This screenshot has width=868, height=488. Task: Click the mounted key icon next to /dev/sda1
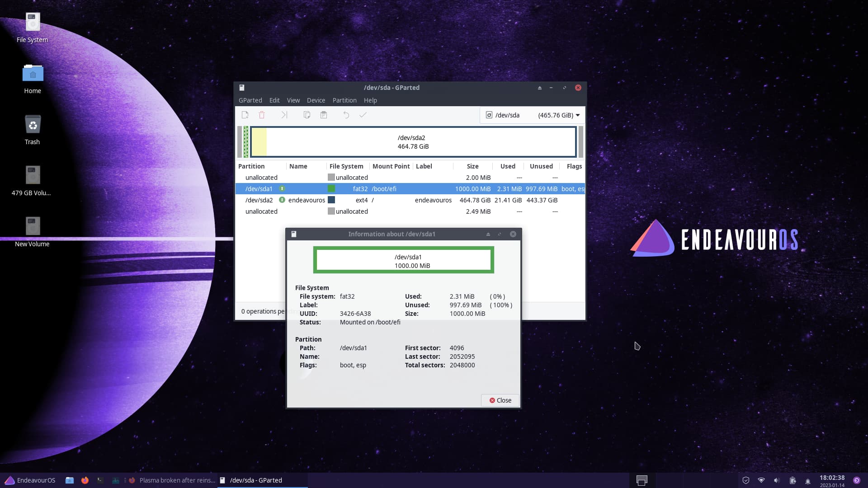(282, 188)
